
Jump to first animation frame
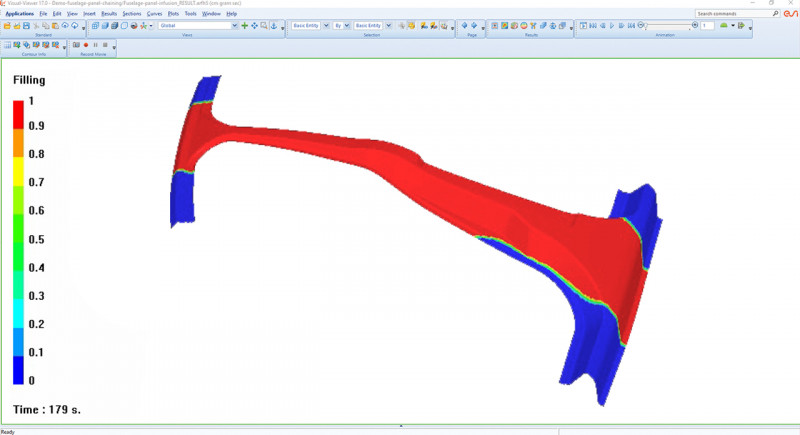click(x=593, y=25)
